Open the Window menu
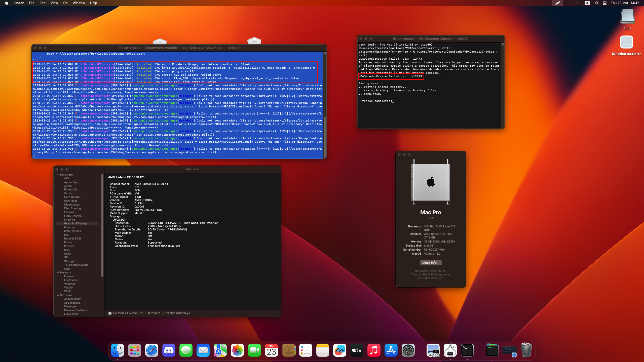644x362 pixels. click(x=79, y=3)
